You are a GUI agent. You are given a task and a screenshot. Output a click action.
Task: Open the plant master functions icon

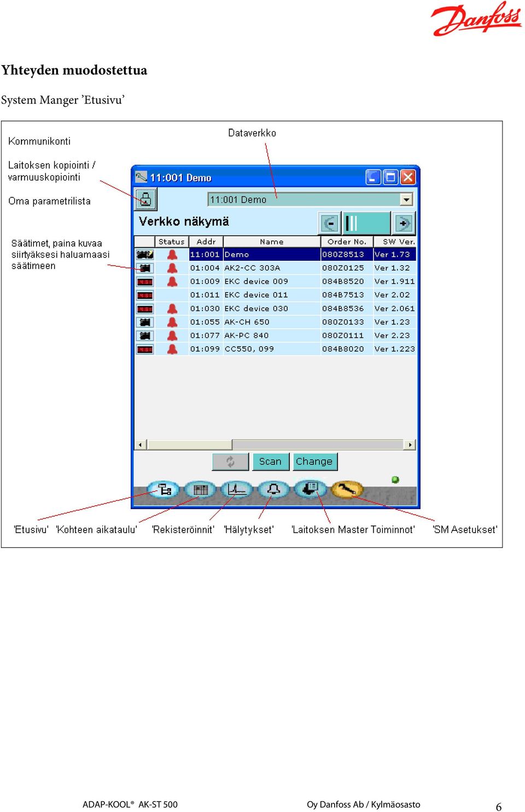click(x=310, y=488)
